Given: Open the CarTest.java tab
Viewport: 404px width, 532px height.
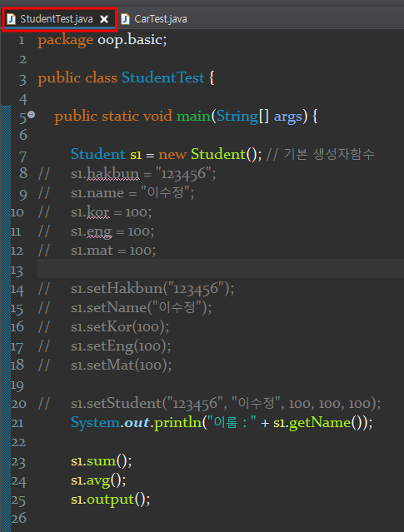Looking at the screenshot, I should click(x=160, y=19).
